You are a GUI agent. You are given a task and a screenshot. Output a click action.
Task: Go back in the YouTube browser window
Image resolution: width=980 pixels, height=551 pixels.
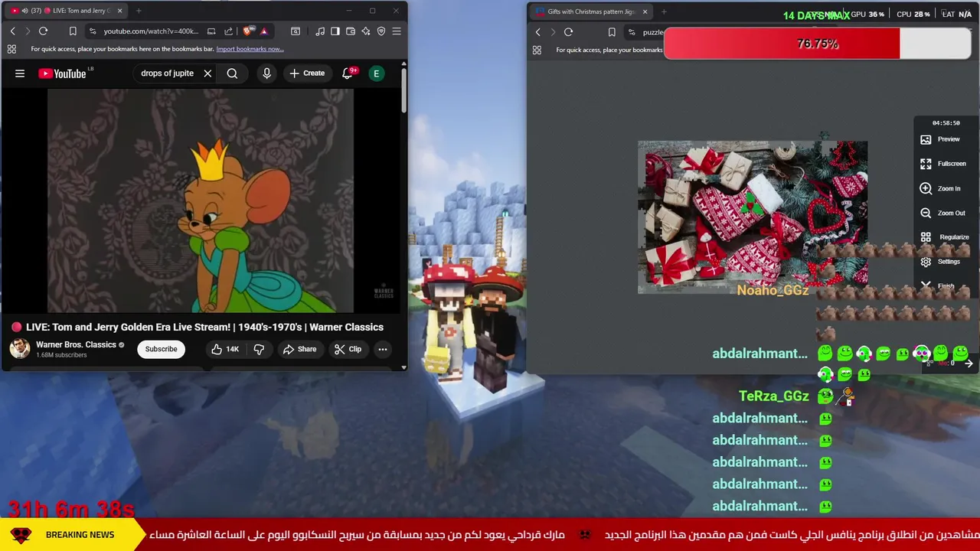click(x=12, y=31)
